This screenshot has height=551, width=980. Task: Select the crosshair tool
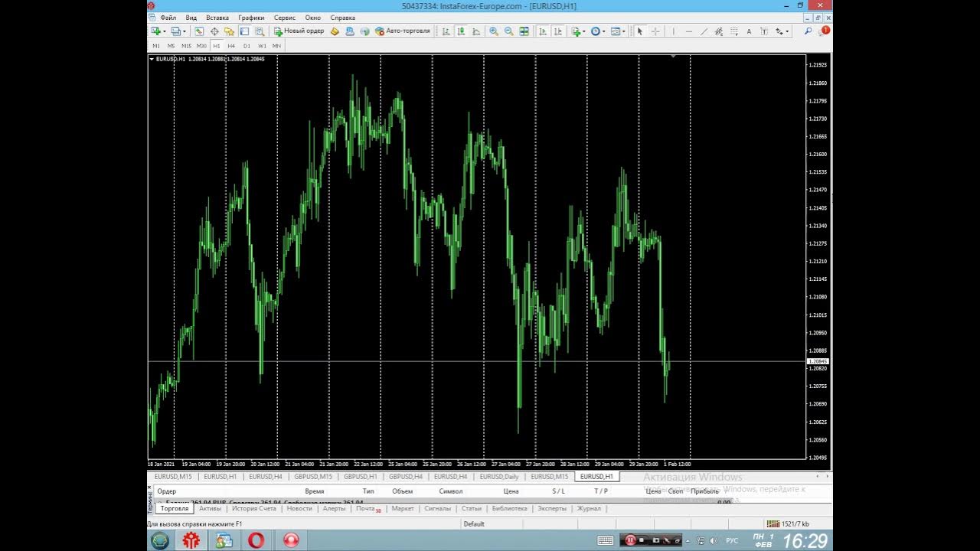click(655, 31)
